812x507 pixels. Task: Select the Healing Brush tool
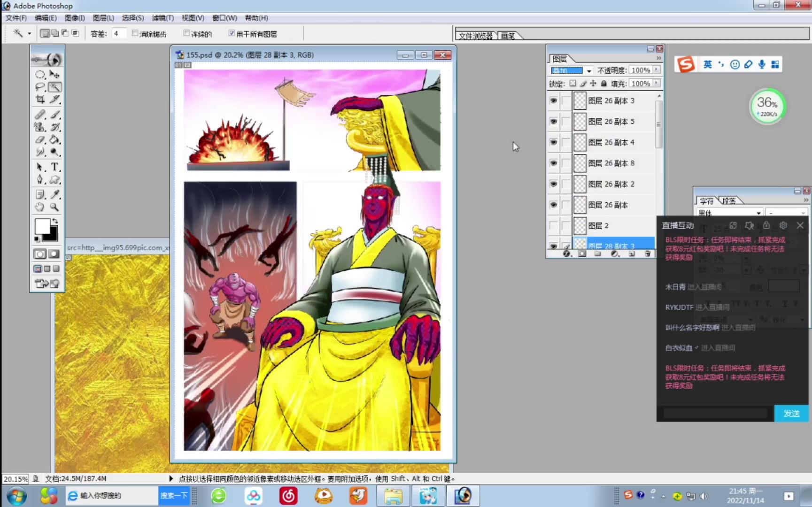pyautogui.click(x=40, y=115)
